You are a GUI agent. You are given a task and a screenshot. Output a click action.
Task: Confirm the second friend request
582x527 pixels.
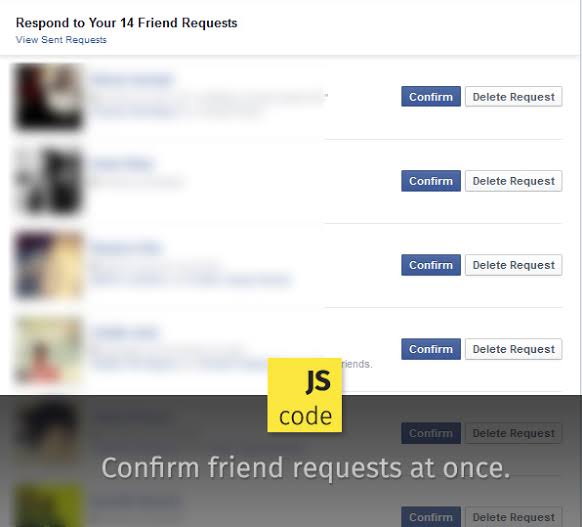point(431,181)
